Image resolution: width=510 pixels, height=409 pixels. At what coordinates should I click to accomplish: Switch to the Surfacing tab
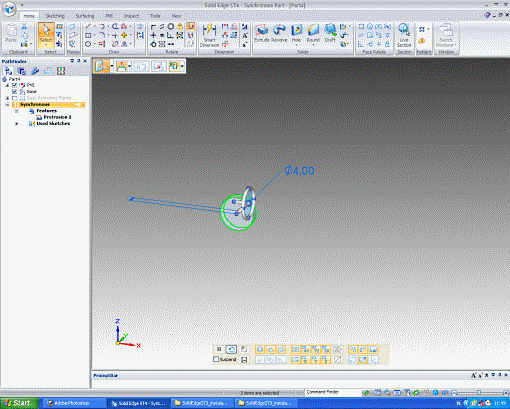pos(85,16)
